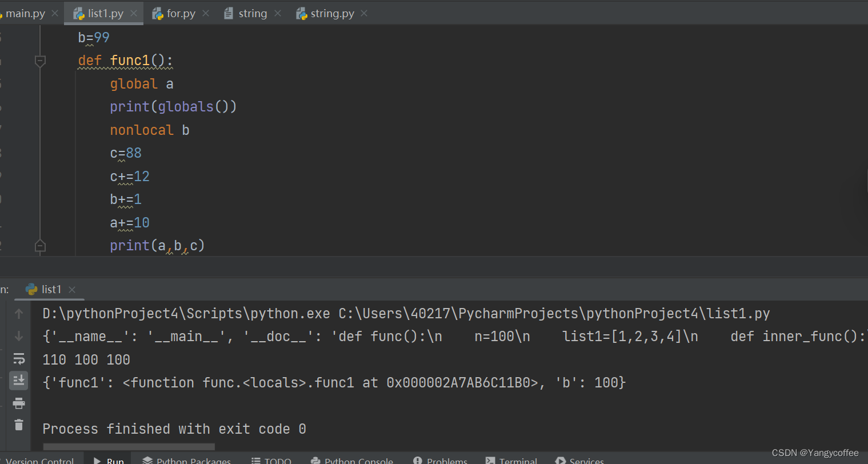Click the '110 100 100' output line

86,360
